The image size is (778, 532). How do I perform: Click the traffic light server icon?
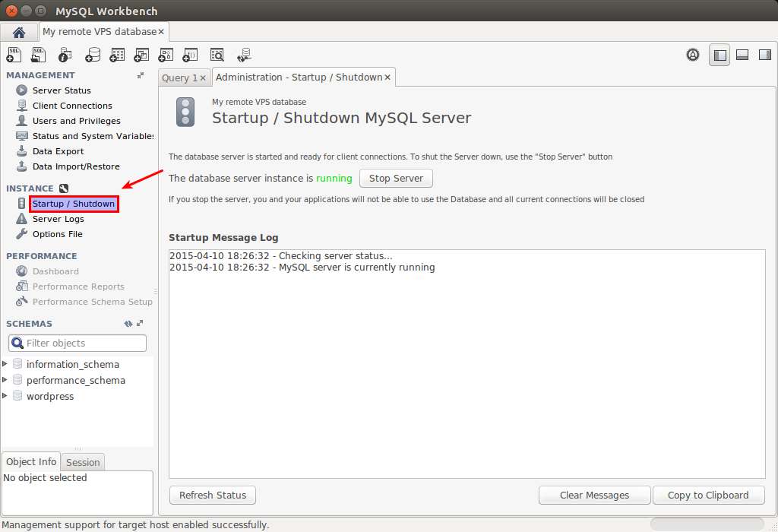pyautogui.click(x=185, y=112)
